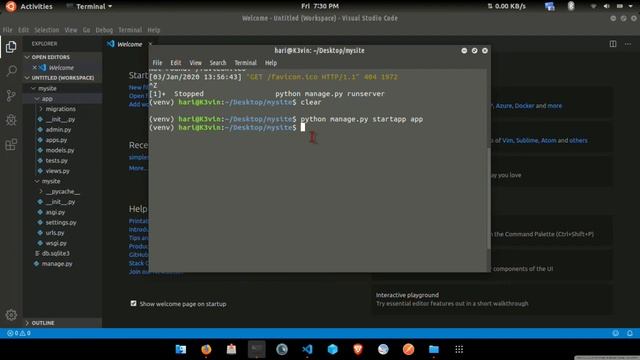Click the feedback smiley in status bar
Image resolution: width=640 pixels, height=360 pixels.
(616, 333)
